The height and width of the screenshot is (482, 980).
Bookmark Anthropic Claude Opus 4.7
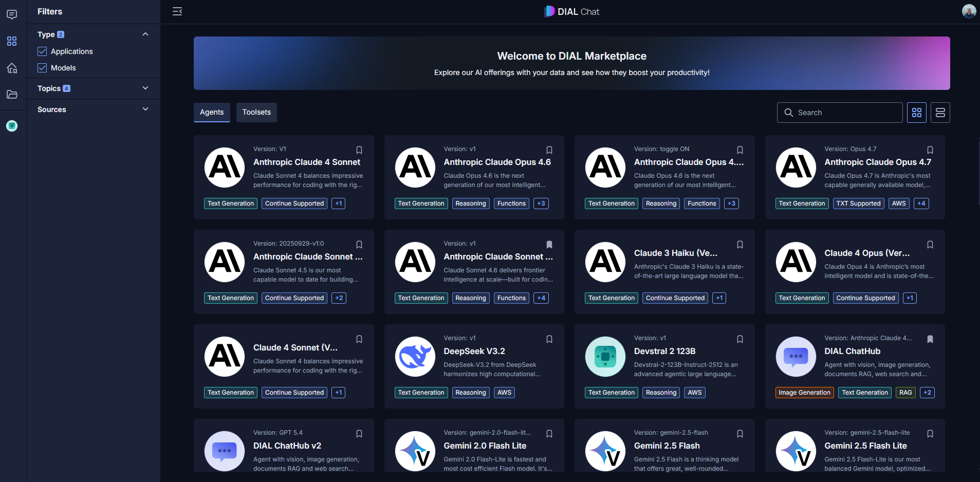[930, 150]
